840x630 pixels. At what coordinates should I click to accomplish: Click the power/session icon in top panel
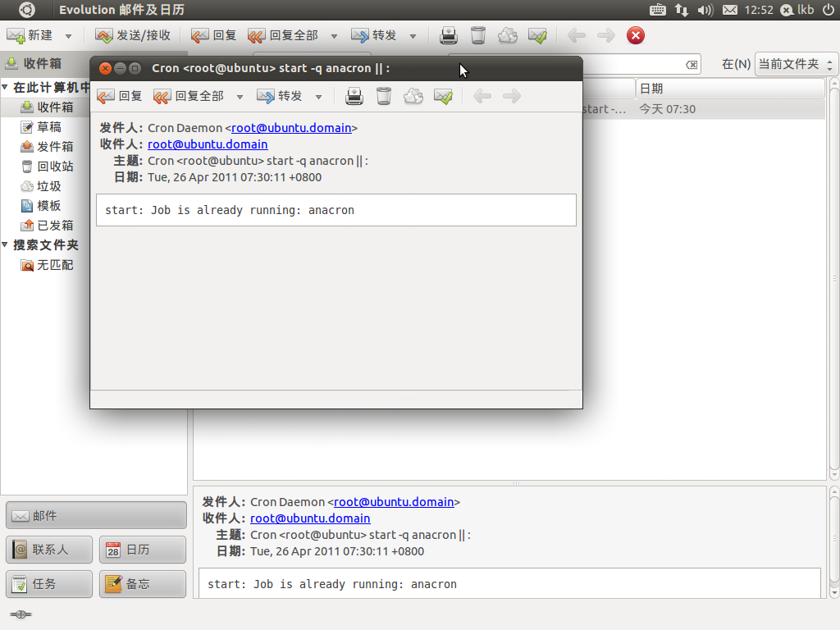(829, 10)
